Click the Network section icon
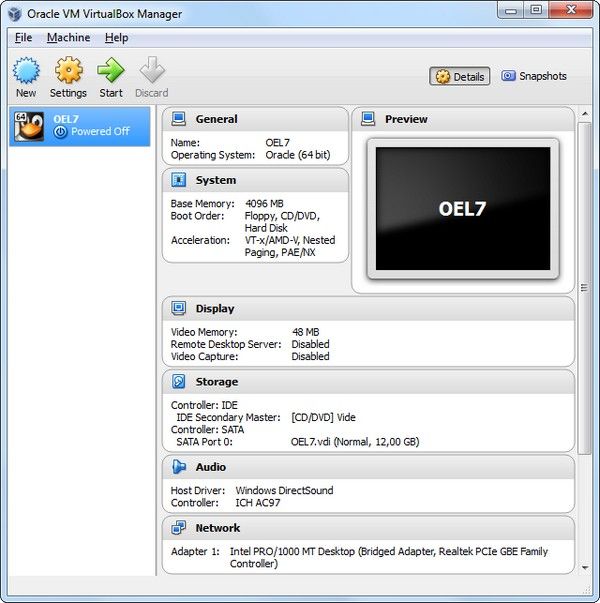The height and width of the screenshot is (603, 600). (179, 528)
